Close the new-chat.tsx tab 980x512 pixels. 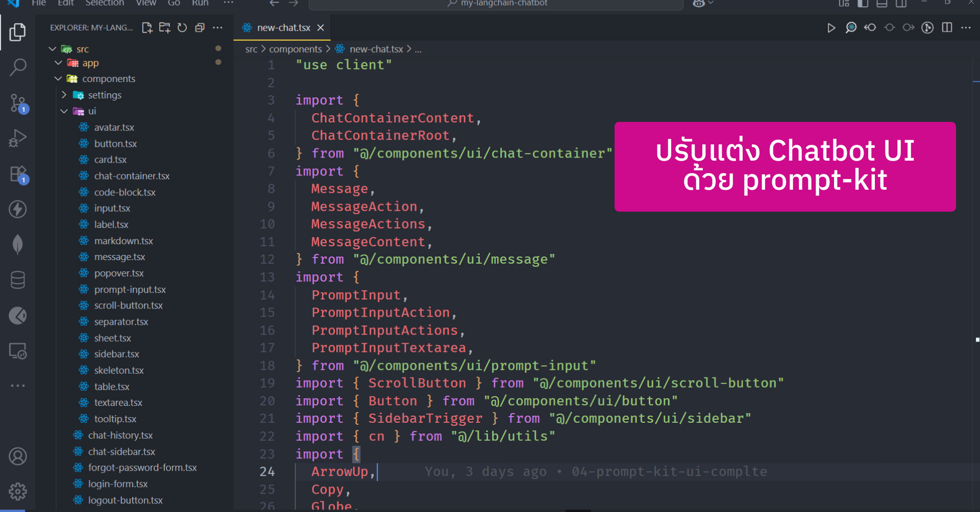(x=321, y=28)
